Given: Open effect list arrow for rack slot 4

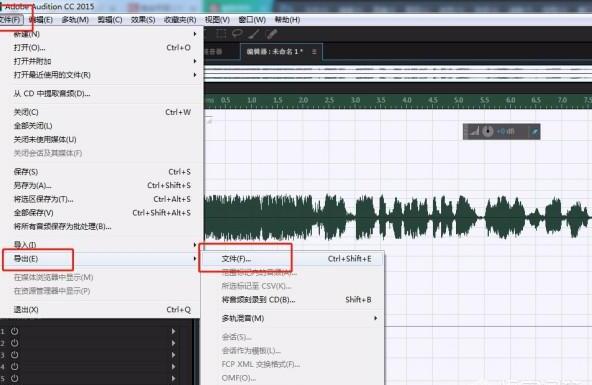Looking at the screenshot, I should coord(173,367).
